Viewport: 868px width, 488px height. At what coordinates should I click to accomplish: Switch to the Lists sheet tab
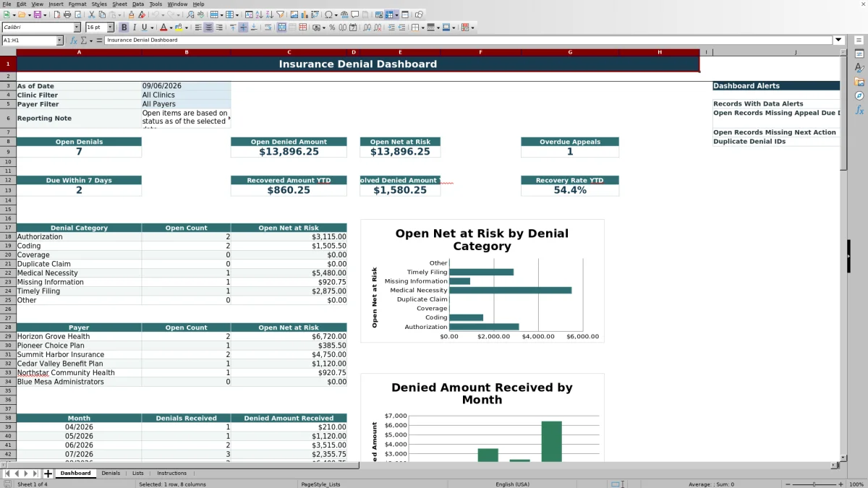pyautogui.click(x=137, y=473)
